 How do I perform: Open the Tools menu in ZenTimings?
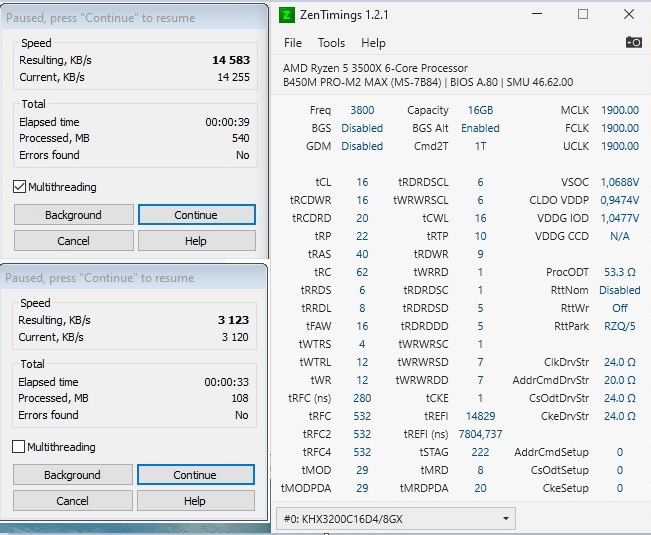(331, 43)
